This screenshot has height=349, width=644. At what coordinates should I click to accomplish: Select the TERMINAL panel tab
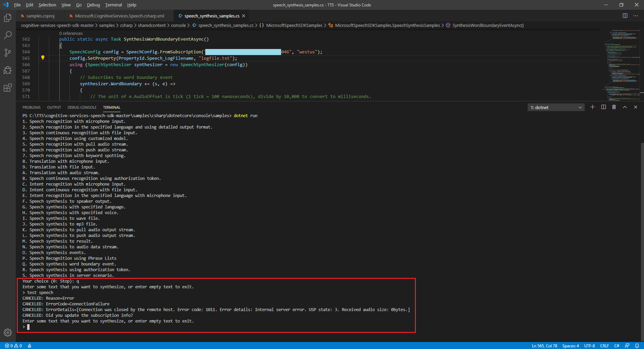(111, 107)
